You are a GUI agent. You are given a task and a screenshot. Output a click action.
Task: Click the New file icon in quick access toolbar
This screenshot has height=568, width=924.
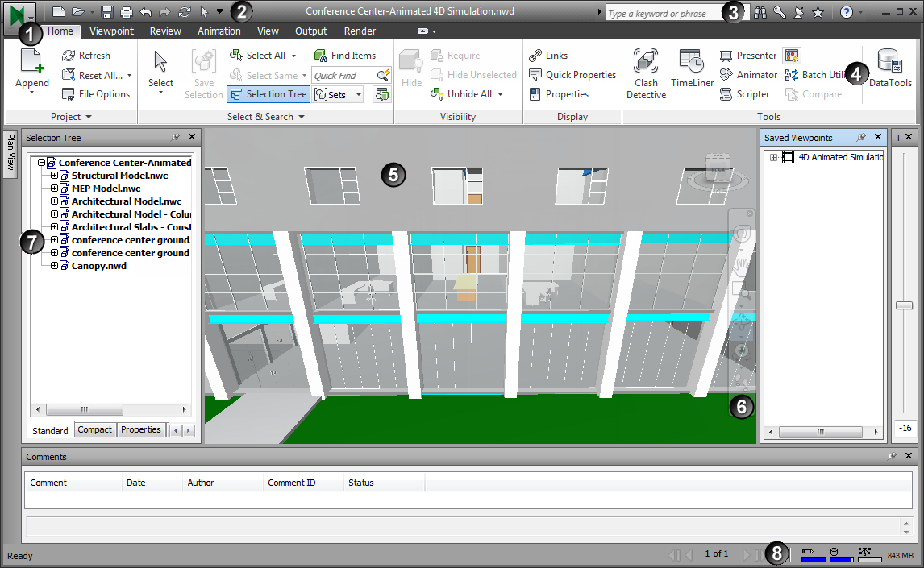pyautogui.click(x=58, y=12)
